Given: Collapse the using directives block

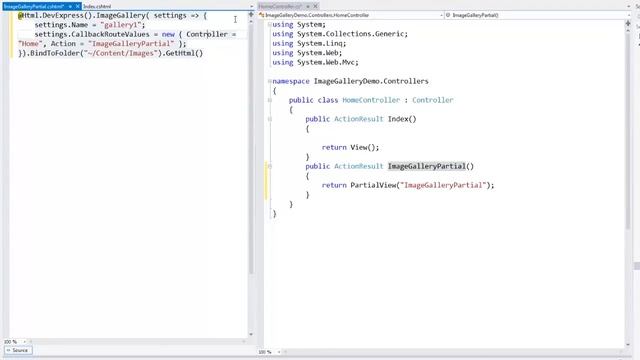Looking at the screenshot, I should (x=269, y=24).
